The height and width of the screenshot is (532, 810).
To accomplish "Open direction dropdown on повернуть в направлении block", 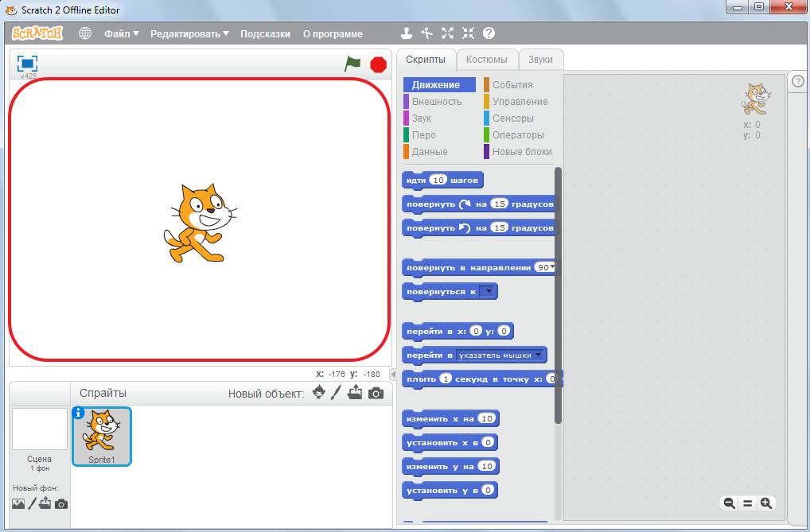I will point(552,267).
